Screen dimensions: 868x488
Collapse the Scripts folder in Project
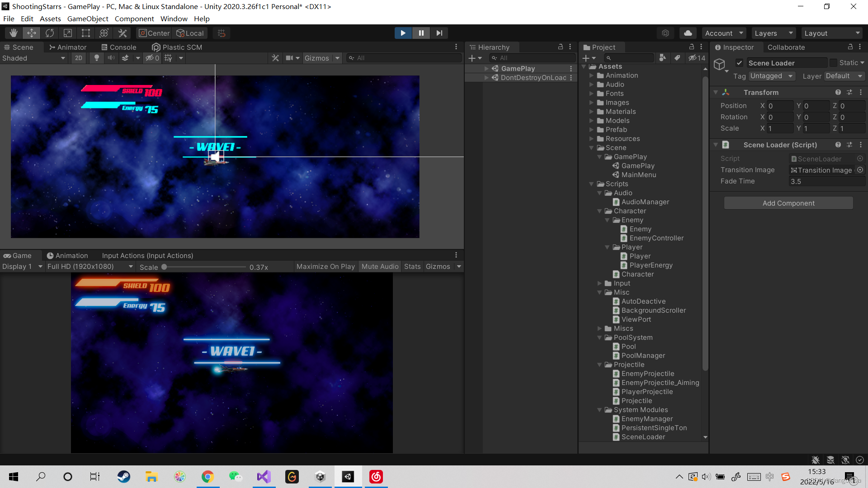[x=591, y=184]
